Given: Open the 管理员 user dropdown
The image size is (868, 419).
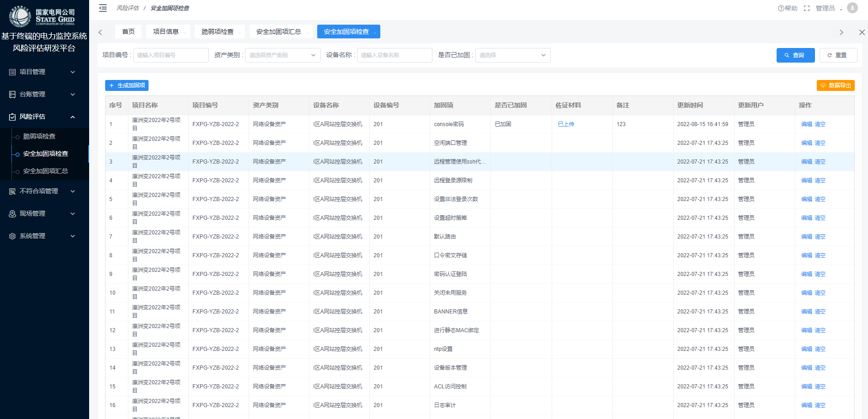Looking at the screenshot, I should (x=829, y=8).
